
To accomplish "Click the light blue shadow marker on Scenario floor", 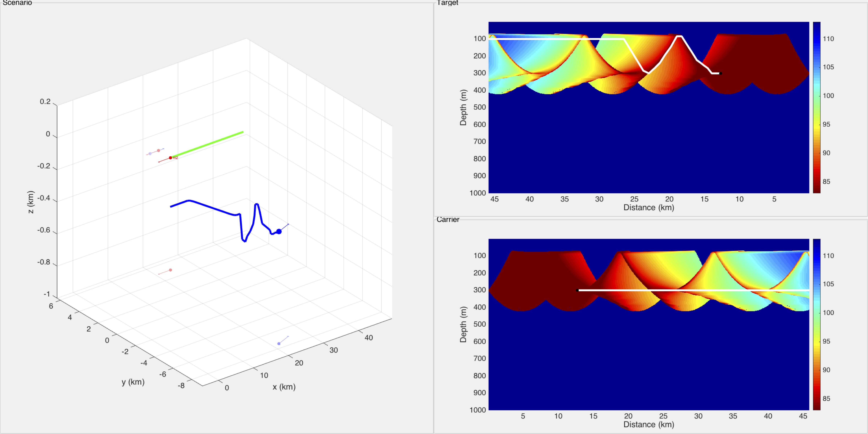I will click(x=279, y=344).
